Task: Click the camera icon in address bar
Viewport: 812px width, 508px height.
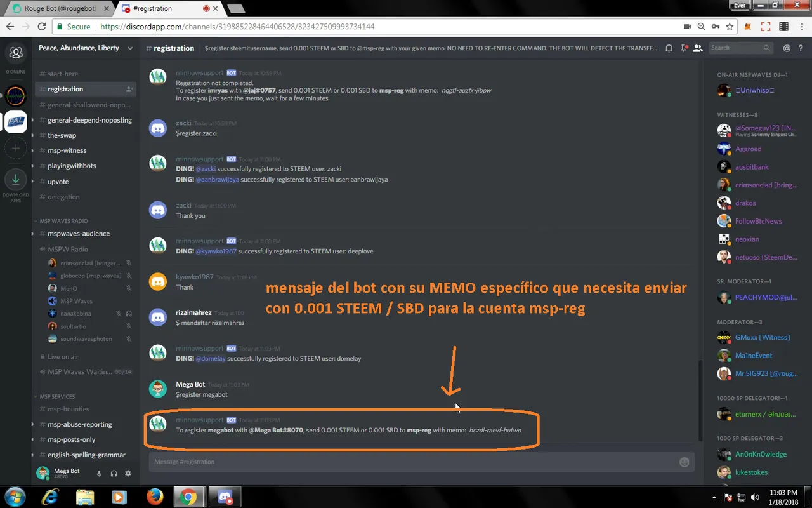Action: [x=687, y=27]
